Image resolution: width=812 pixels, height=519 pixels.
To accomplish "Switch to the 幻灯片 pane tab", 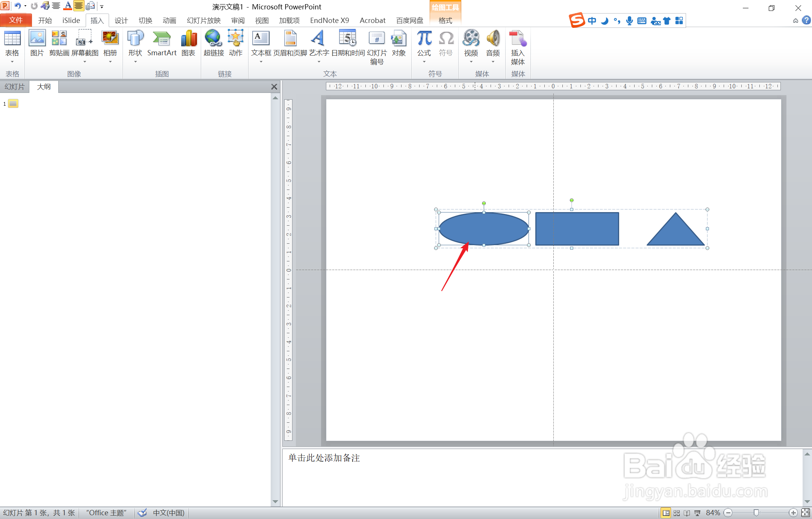I will (x=14, y=87).
